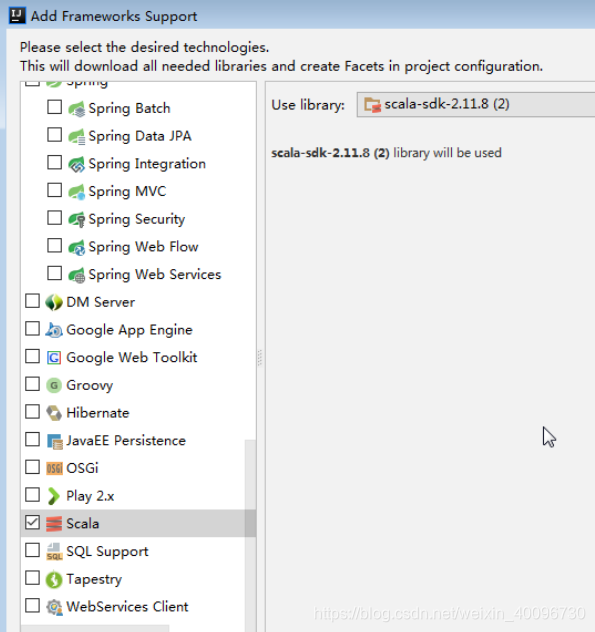Click the Hibernate icon
This screenshot has width=595, height=632.
coord(54,413)
